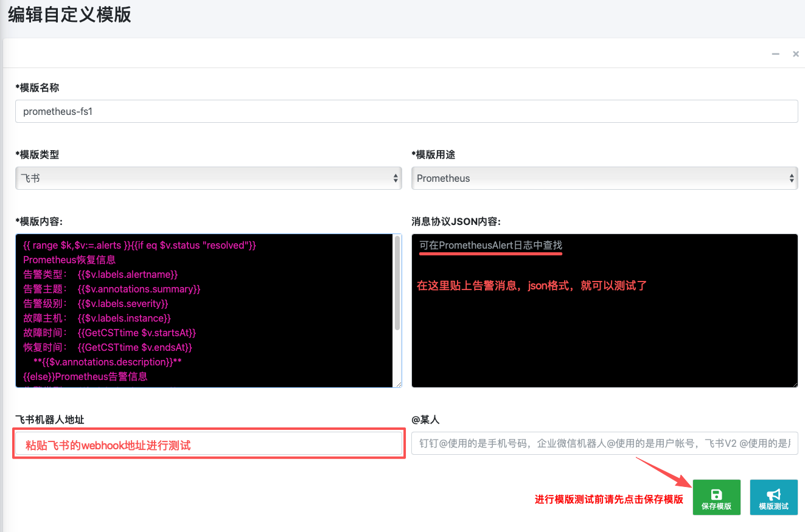Click the @某人 input field
The width and height of the screenshot is (805, 532).
604,443
